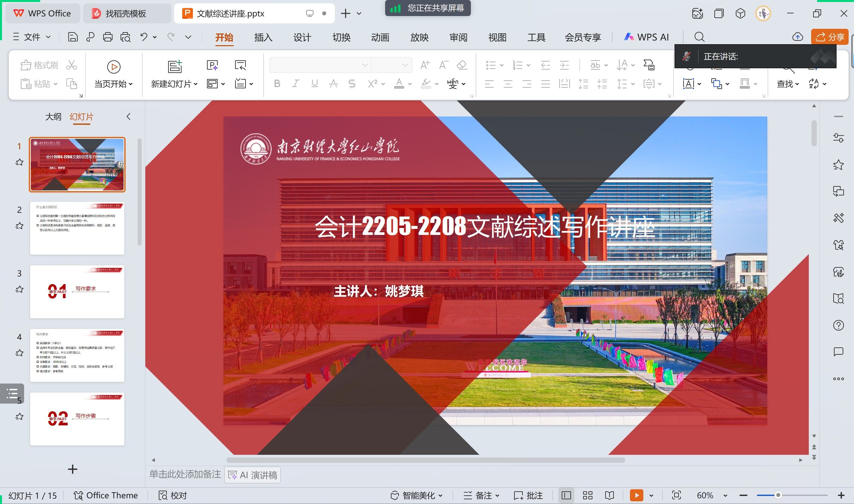The image size is (854, 504).
Task: Open the zoom percentage dropdown next to 60%
Action: click(x=725, y=496)
